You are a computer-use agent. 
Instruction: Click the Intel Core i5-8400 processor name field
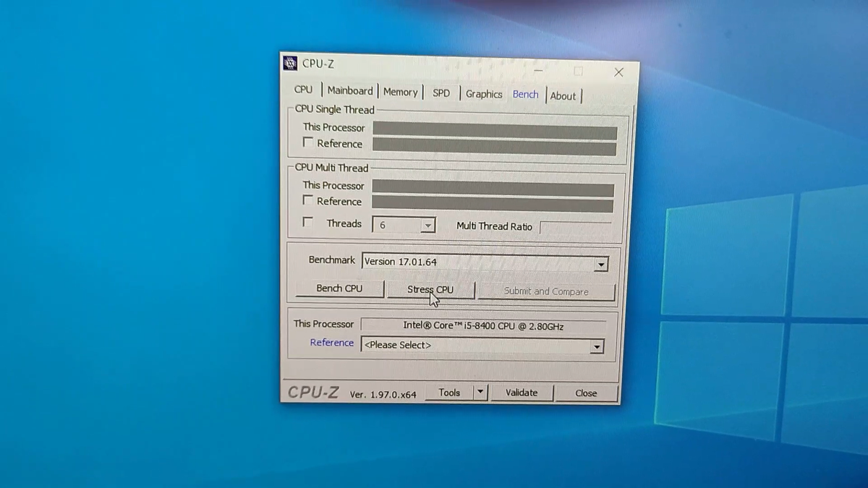pyautogui.click(x=482, y=326)
